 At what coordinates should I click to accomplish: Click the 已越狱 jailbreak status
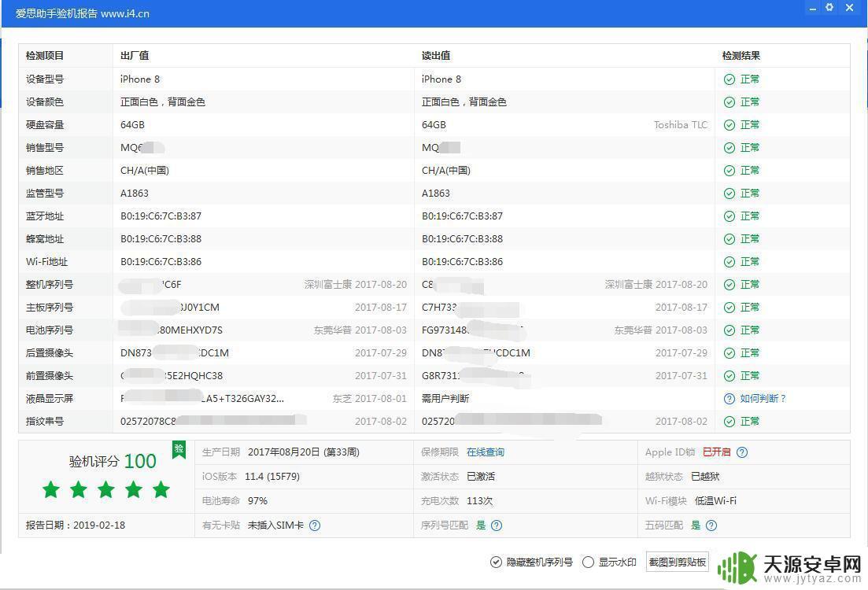point(704,477)
